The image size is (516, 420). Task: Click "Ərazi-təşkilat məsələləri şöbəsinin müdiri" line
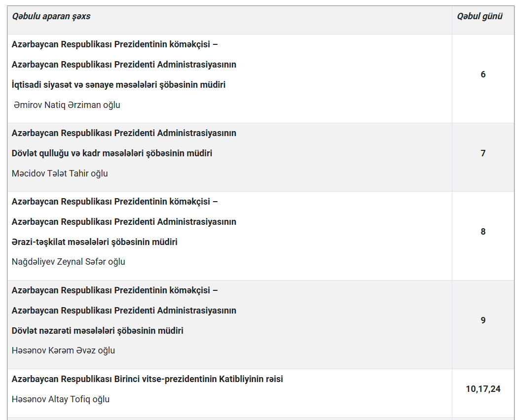point(94,242)
